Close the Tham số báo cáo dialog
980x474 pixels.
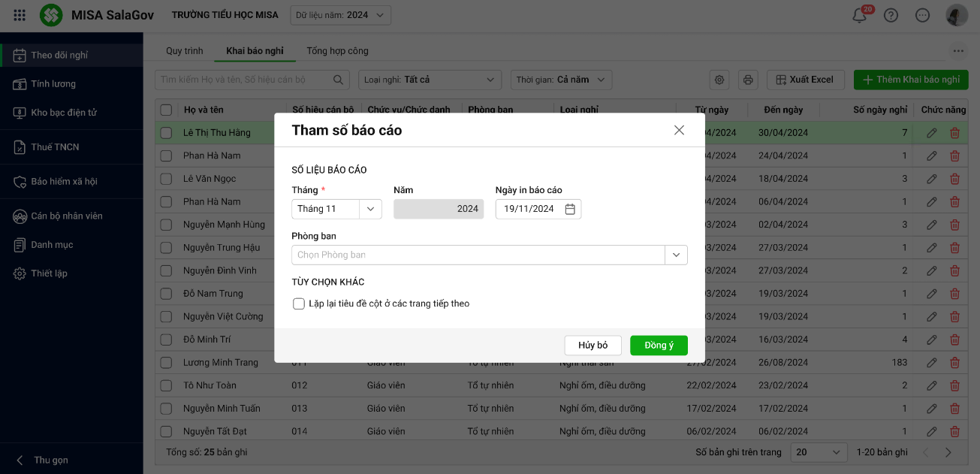pos(679,130)
